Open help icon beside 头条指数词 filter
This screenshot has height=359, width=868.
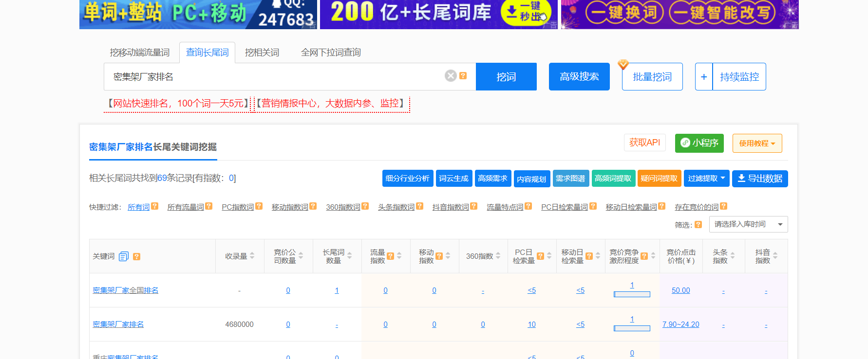(419, 206)
